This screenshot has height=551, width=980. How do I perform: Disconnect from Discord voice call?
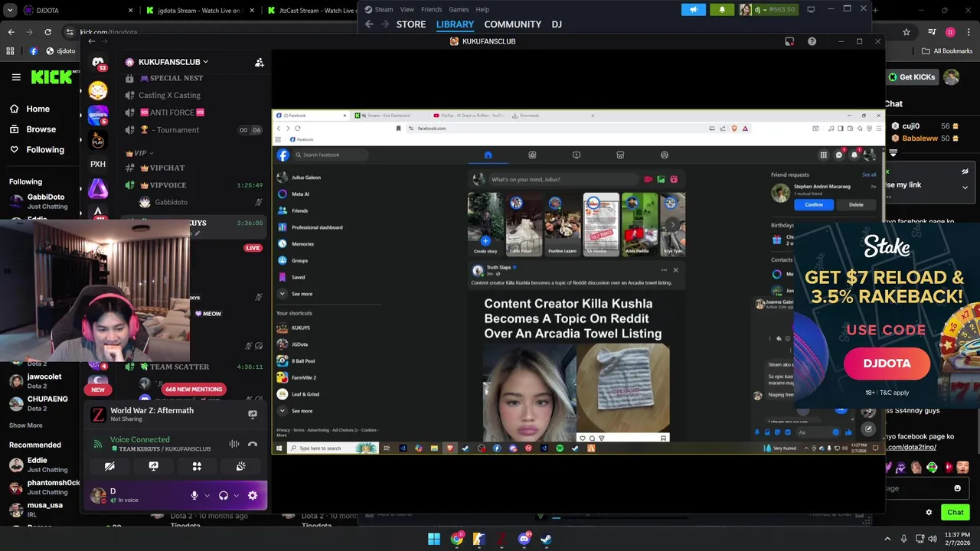tap(253, 444)
